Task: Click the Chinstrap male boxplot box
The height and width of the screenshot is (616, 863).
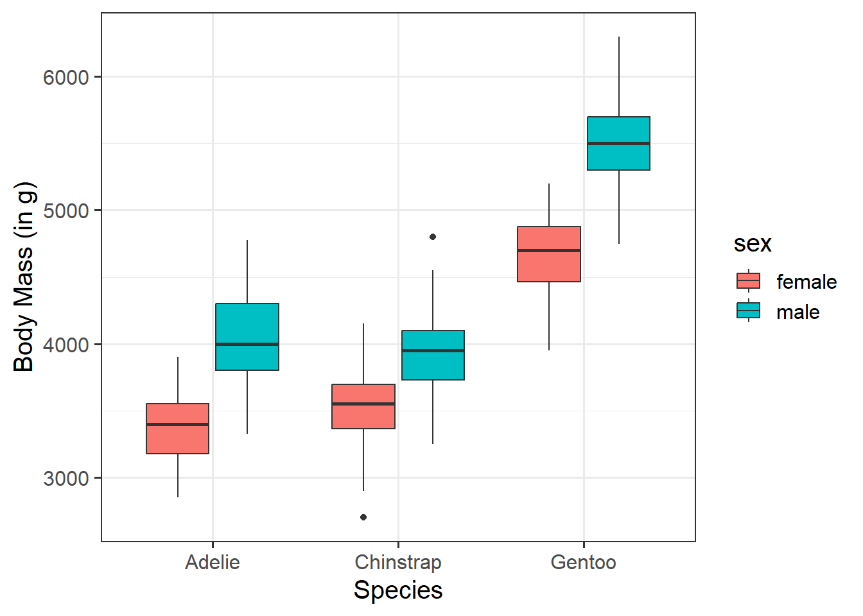Action: coord(433,355)
